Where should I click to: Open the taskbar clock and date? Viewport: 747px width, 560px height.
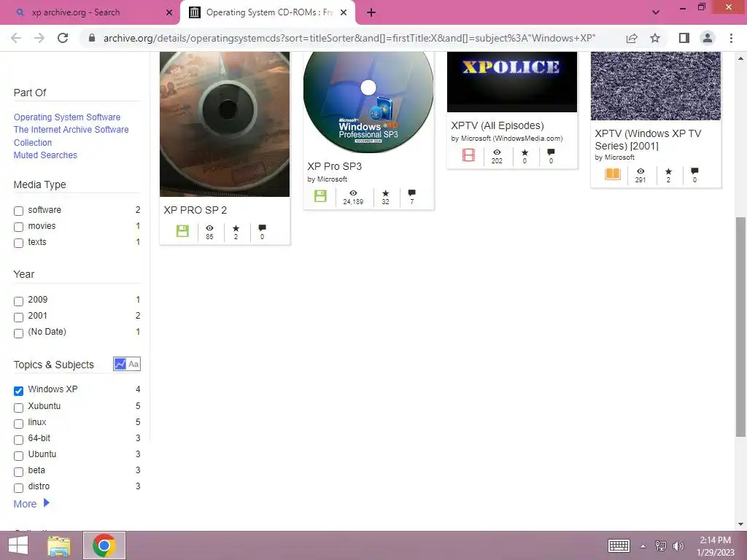(x=716, y=545)
